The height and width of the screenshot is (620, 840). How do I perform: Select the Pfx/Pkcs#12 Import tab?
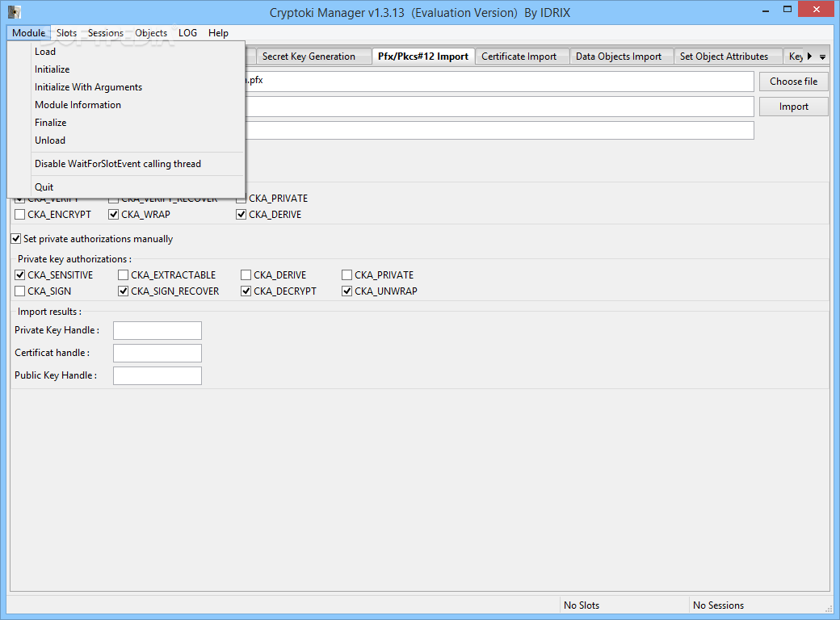[x=423, y=57]
